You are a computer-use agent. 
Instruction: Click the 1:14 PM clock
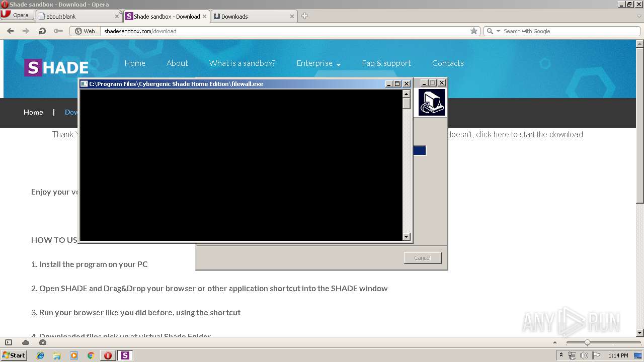click(618, 355)
